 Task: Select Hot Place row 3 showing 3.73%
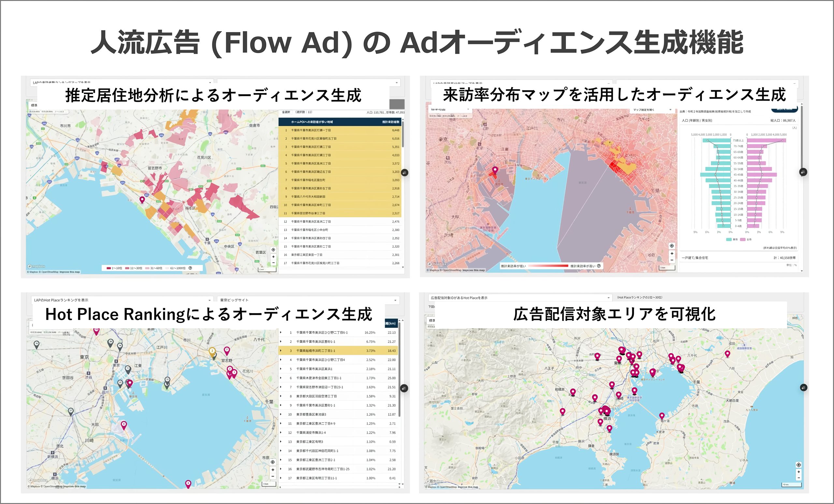pos(338,351)
